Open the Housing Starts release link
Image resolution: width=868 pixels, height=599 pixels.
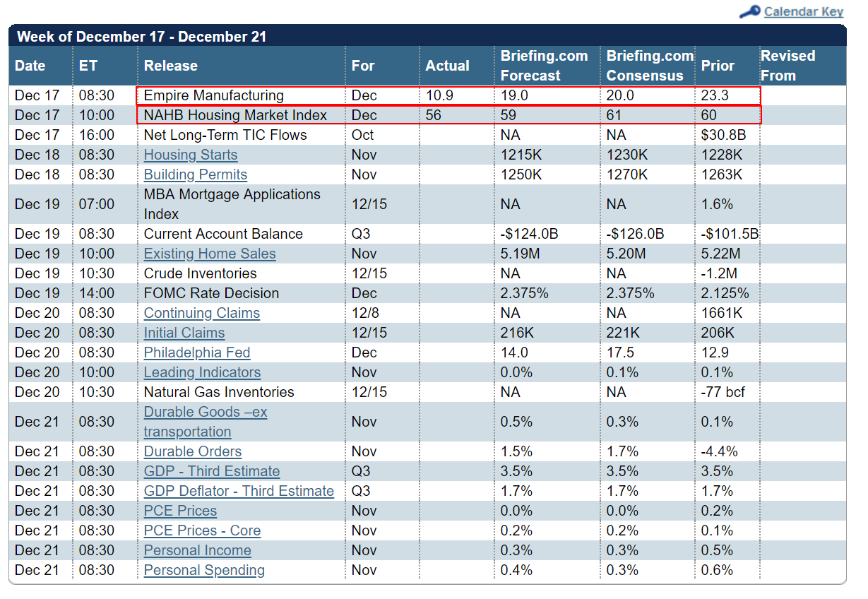[191, 155]
